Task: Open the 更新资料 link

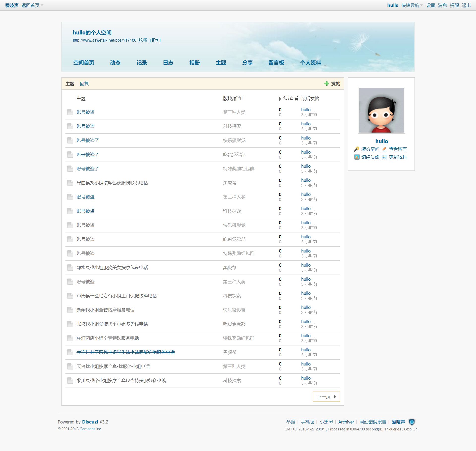Action: 398,157
